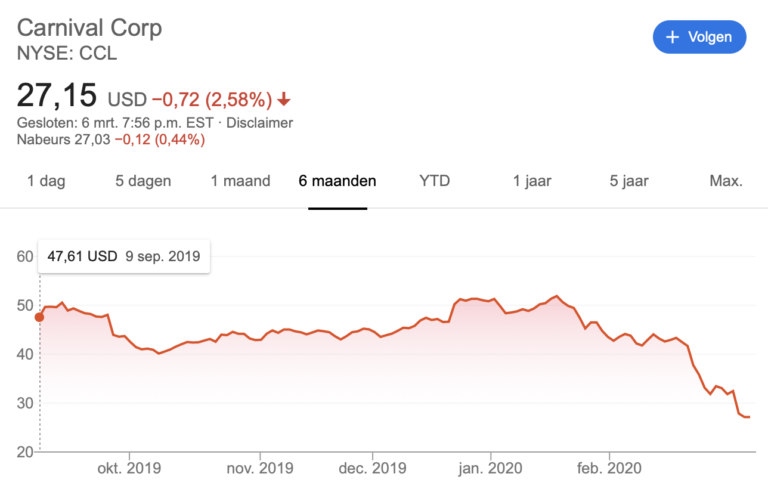Select the 5 jaar tab
The image size is (768, 483).
[x=630, y=181]
